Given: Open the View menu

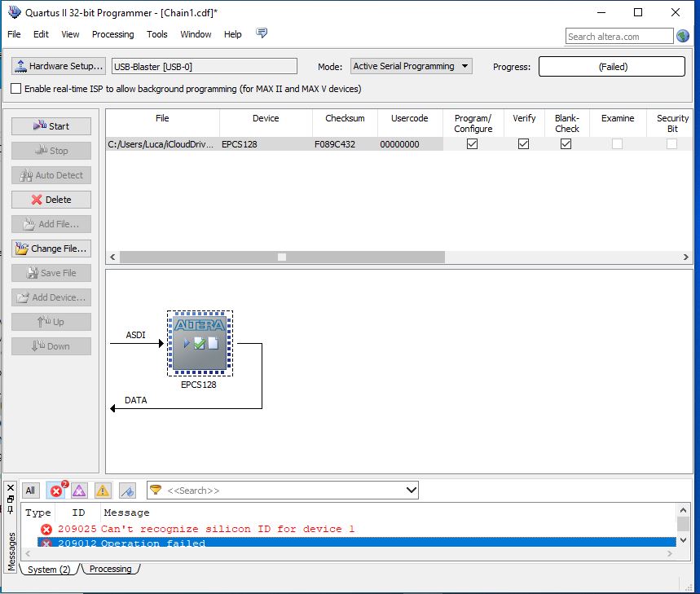Looking at the screenshot, I should (70, 34).
